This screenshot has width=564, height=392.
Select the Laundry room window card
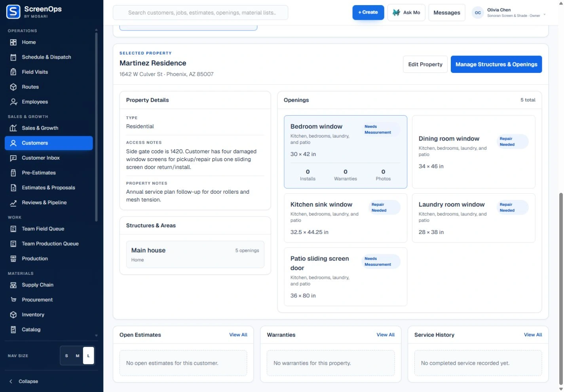point(474,218)
